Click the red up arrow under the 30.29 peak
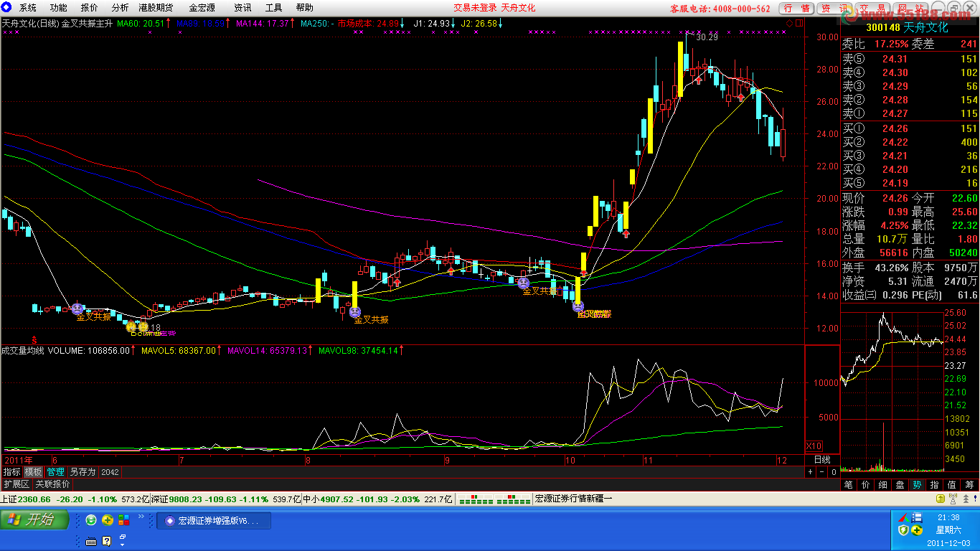The height and width of the screenshot is (551, 980). click(698, 82)
